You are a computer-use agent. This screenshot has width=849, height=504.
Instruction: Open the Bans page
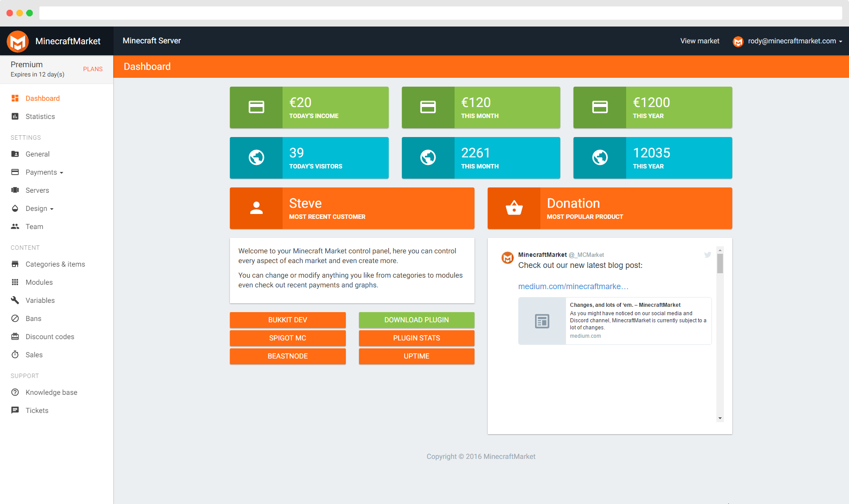[34, 318]
